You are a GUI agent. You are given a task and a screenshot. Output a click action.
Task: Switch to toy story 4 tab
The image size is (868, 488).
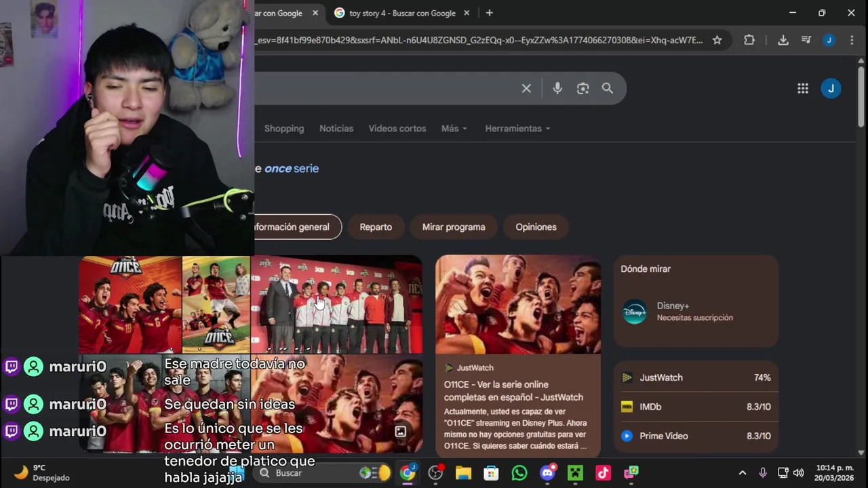coord(401,13)
